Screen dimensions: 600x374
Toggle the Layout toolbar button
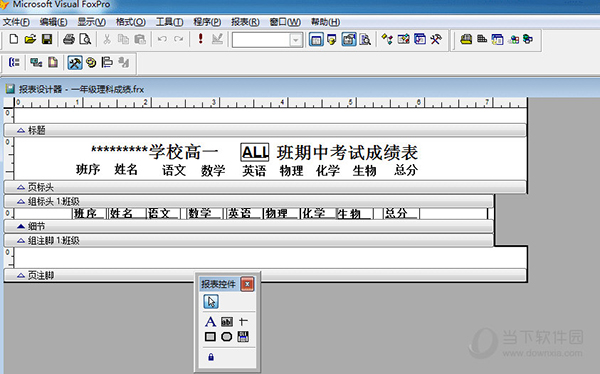(x=107, y=62)
